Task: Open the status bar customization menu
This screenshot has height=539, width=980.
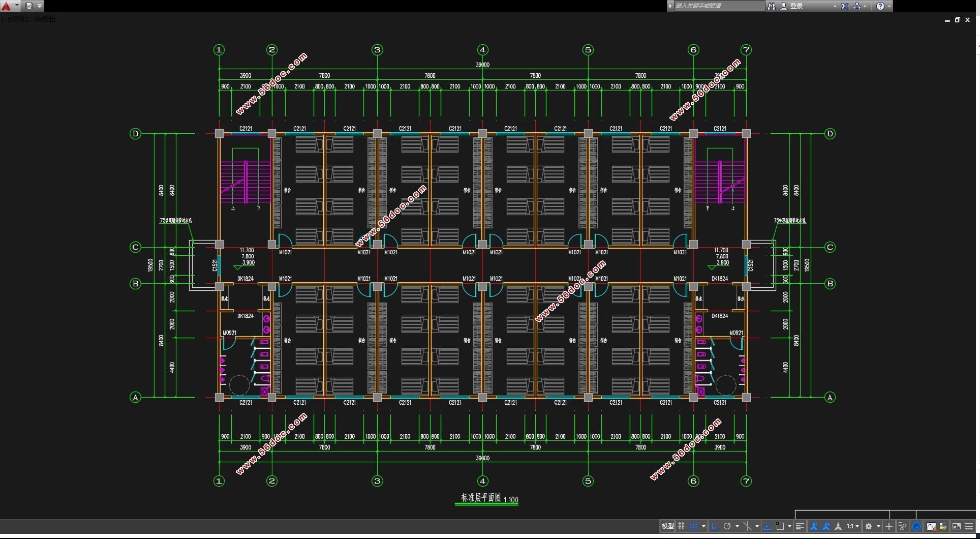Action: 969,526
